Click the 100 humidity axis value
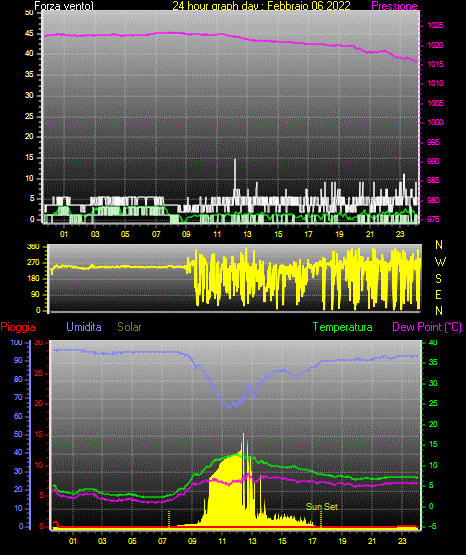466x555 pixels. pyautogui.click(x=16, y=342)
